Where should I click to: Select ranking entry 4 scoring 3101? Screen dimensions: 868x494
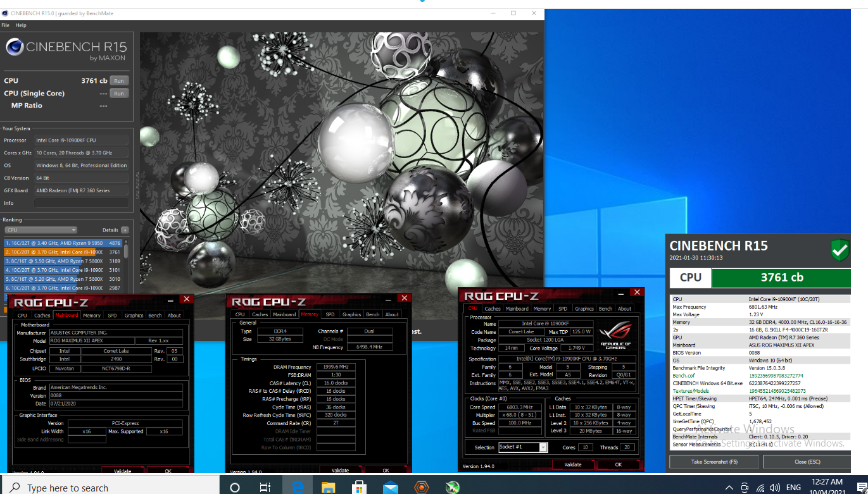tap(63, 269)
